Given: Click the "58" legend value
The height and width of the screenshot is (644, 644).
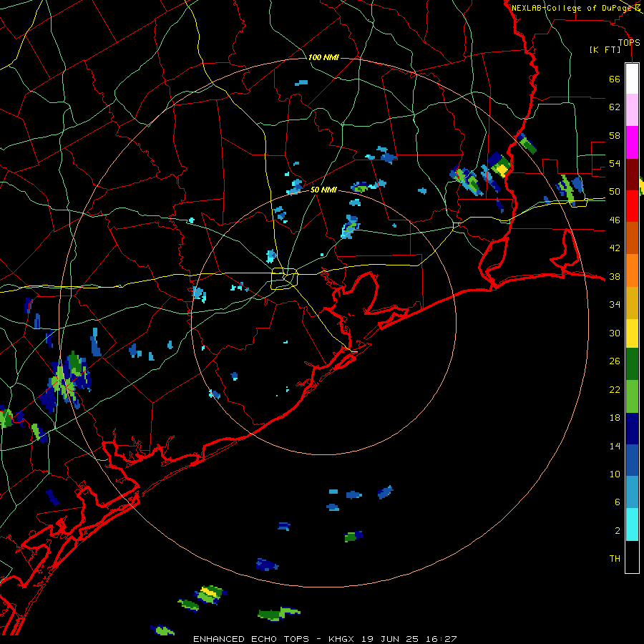Looking at the screenshot, I should click(615, 135).
